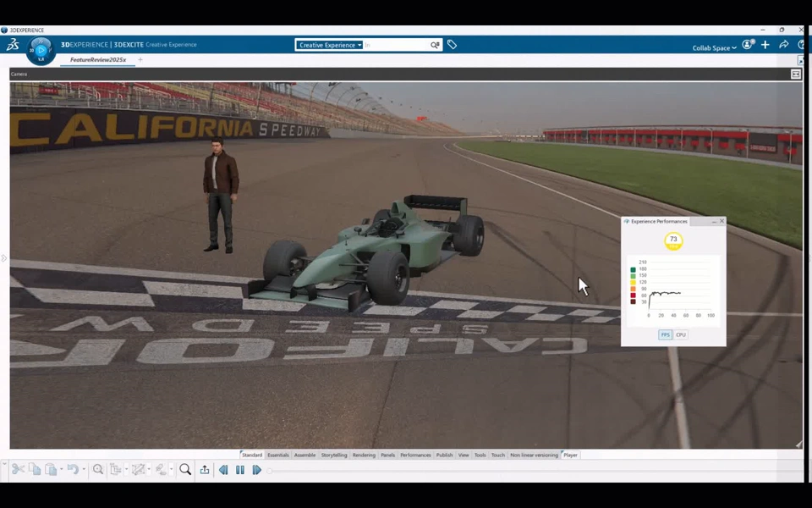Click the Share export icon in toolbar
812x508 pixels.
(205, 470)
